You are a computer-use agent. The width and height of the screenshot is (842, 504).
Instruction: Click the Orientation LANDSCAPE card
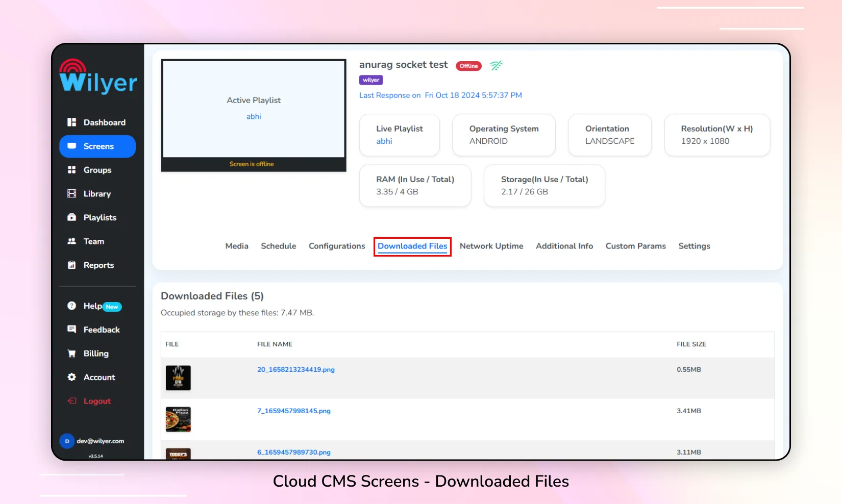tap(610, 135)
